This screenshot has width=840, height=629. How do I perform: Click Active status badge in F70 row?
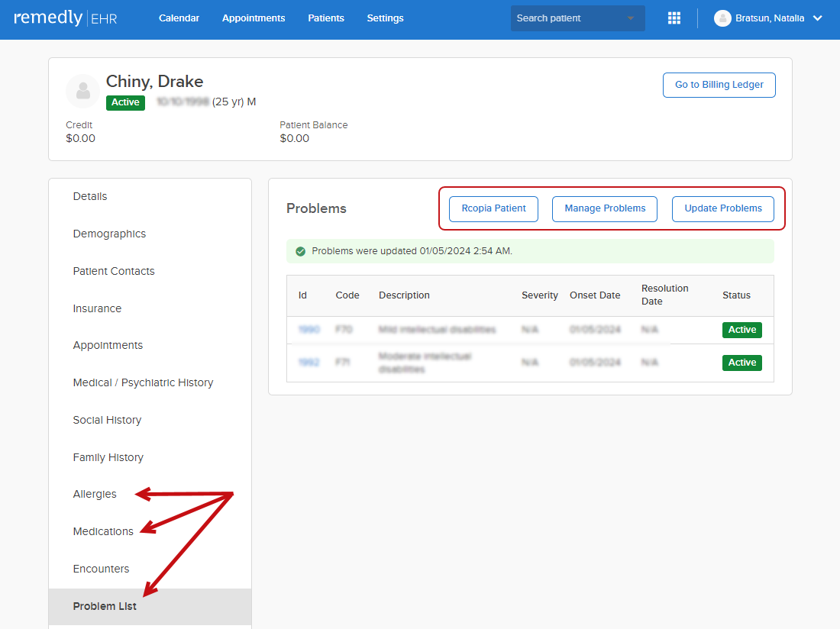pyautogui.click(x=742, y=330)
